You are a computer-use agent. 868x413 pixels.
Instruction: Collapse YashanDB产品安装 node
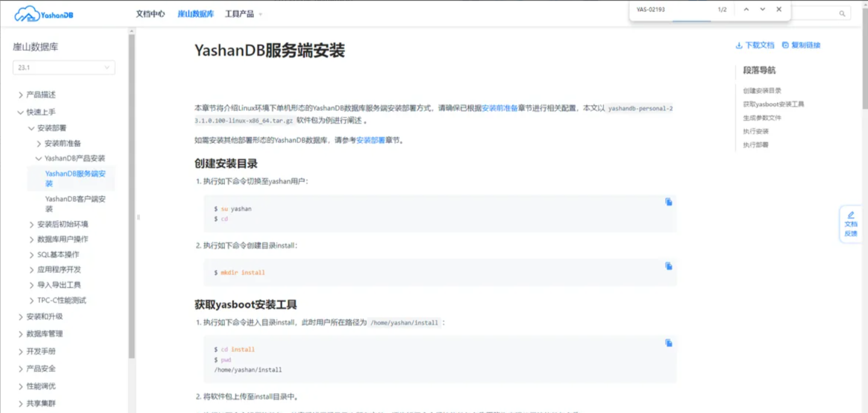click(39, 158)
